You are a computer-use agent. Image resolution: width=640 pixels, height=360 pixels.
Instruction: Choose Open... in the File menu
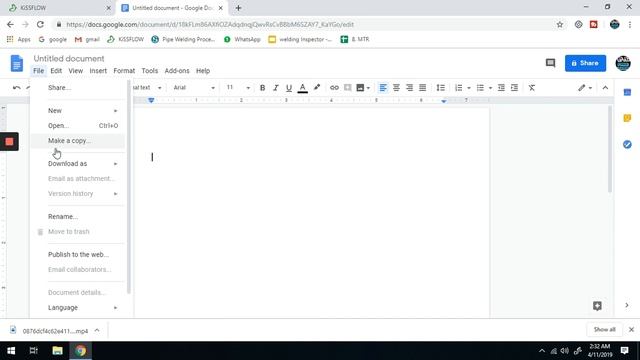pos(78,126)
